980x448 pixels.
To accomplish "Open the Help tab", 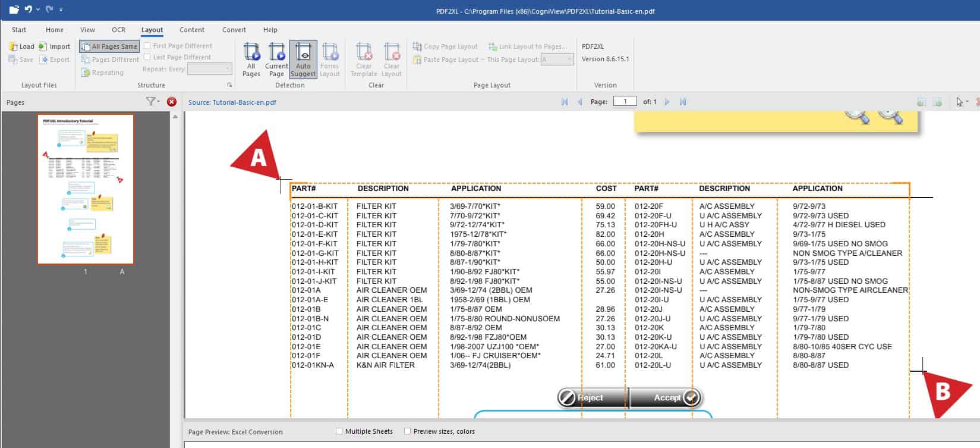I will [x=270, y=30].
